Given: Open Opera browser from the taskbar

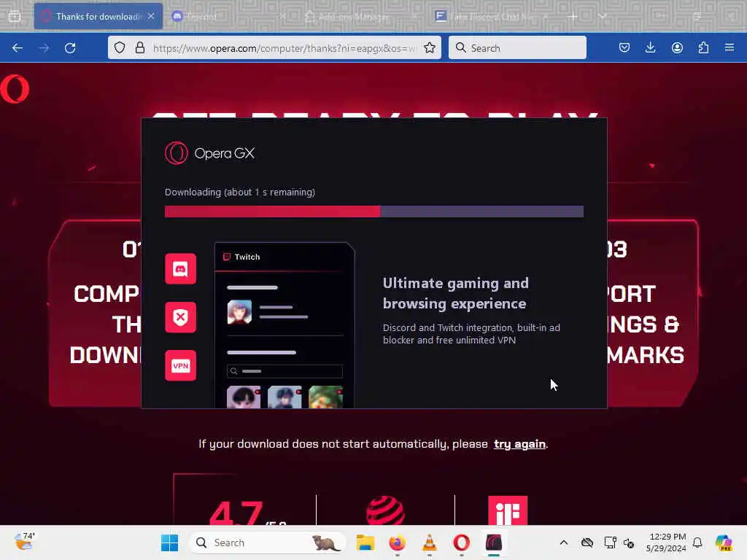Looking at the screenshot, I should point(461,542).
